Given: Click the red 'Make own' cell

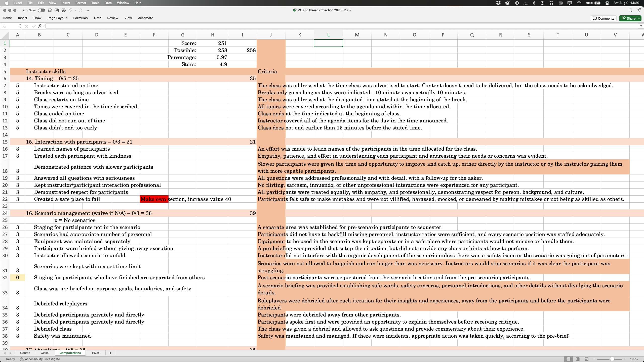Looking at the screenshot, I should click(154, 199).
